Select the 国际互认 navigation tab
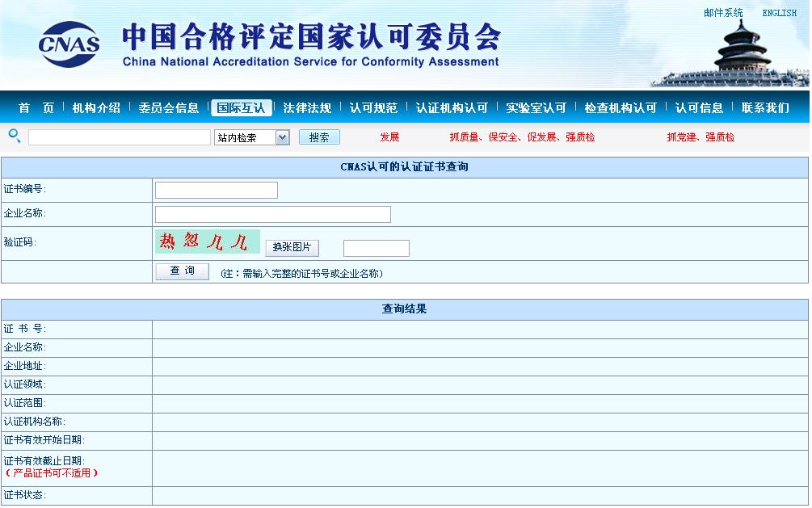Image resolution: width=812 pixels, height=508 pixels. (x=242, y=107)
